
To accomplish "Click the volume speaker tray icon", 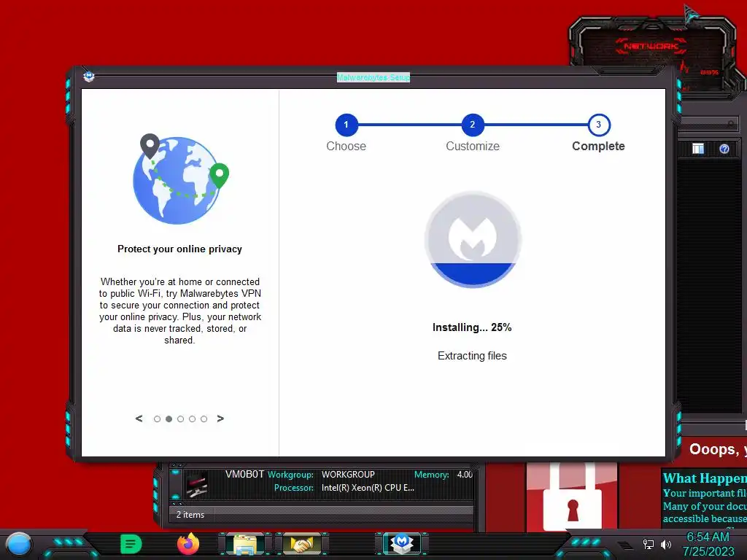I will [x=666, y=544].
